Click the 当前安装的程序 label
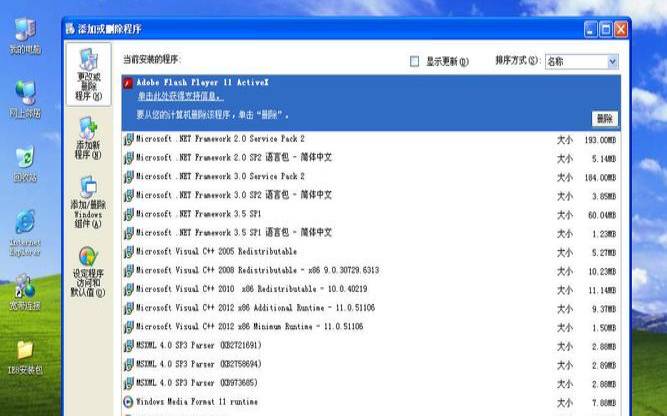The height and width of the screenshot is (416, 667). tap(152, 60)
